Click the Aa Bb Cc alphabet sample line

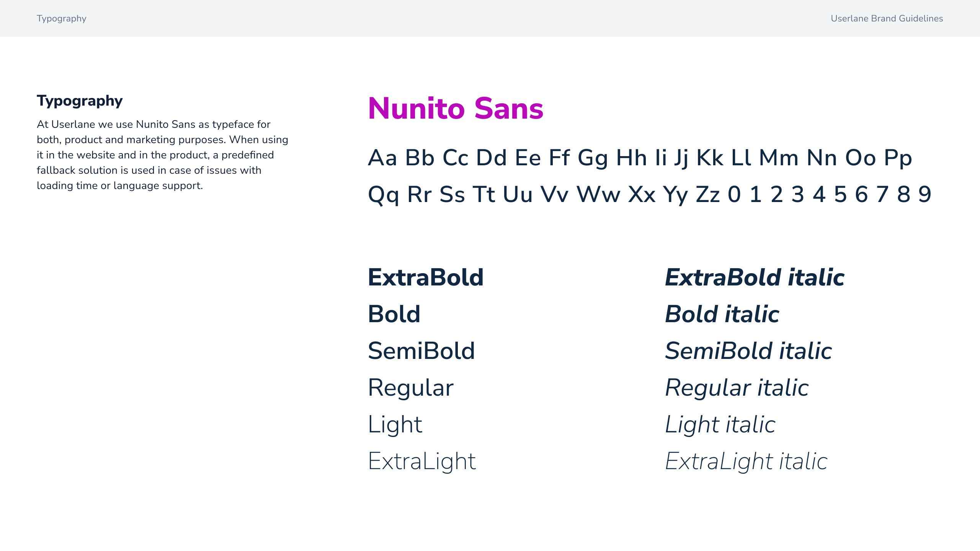pyautogui.click(x=640, y=158)
